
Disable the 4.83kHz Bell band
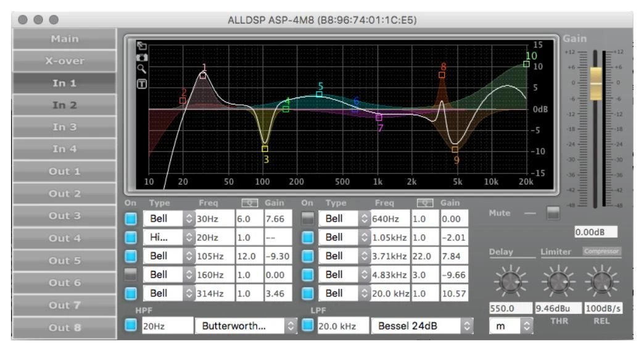point(308,275)
